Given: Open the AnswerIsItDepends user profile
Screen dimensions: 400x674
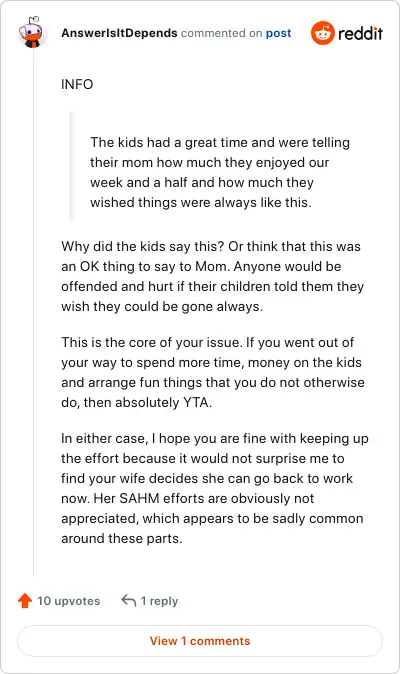Looking at the screenshot, I should click(119, 33).
